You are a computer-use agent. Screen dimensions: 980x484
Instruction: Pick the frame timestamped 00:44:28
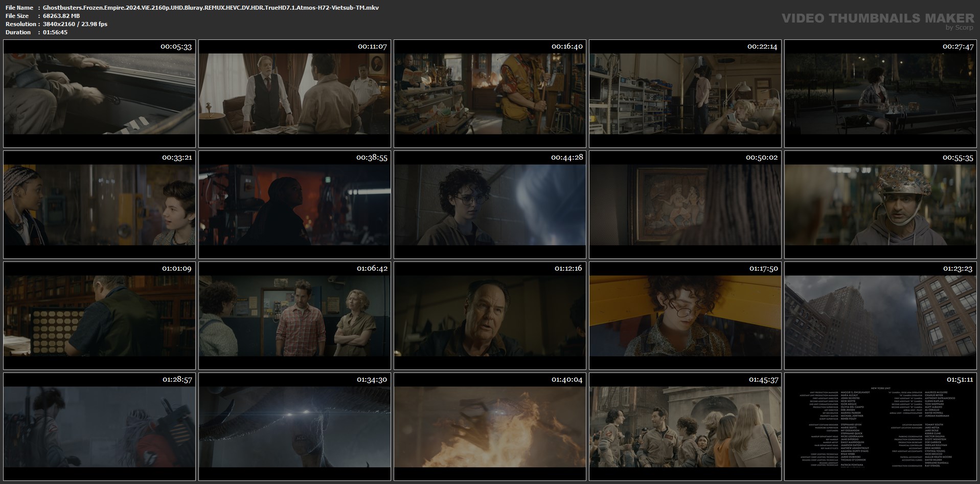490,205
